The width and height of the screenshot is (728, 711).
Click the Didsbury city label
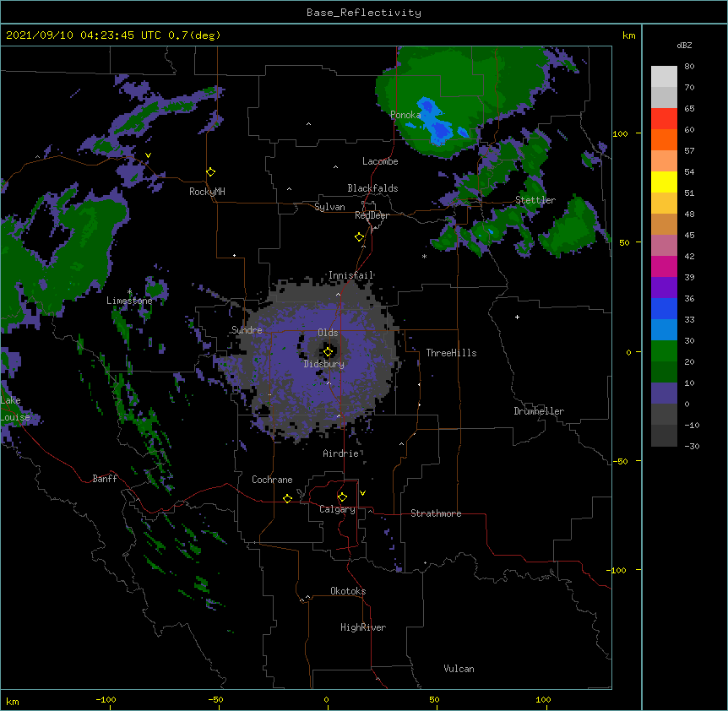pyautogui.click(x=324, y=364)
